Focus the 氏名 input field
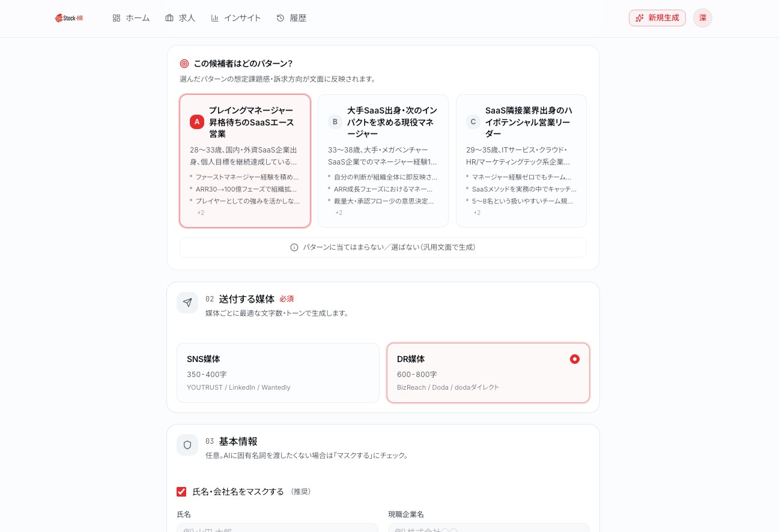Image resolution: width=779 pixels, height=532 pixels. tap(277, 528)
